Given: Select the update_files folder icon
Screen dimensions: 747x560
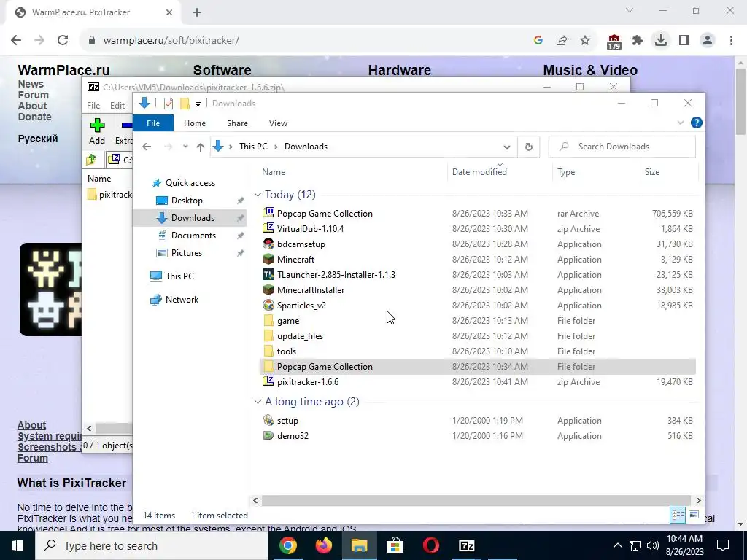Looking at the screenshot, I should click(x=268, y=335).
